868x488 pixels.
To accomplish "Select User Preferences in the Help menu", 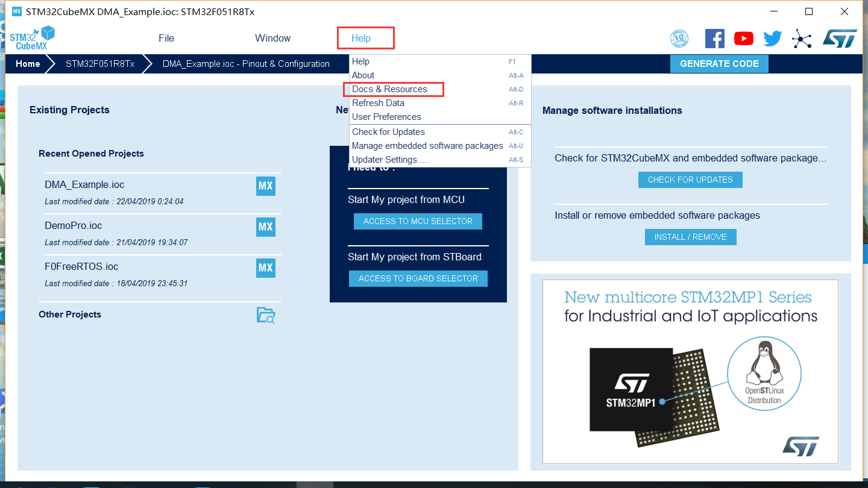I will click(385, 116).
